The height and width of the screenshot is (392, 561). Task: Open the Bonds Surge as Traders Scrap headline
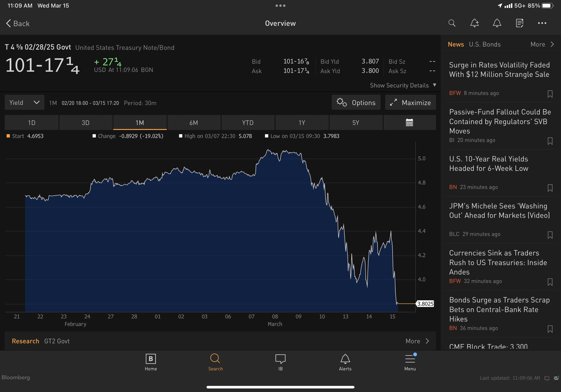499,309
